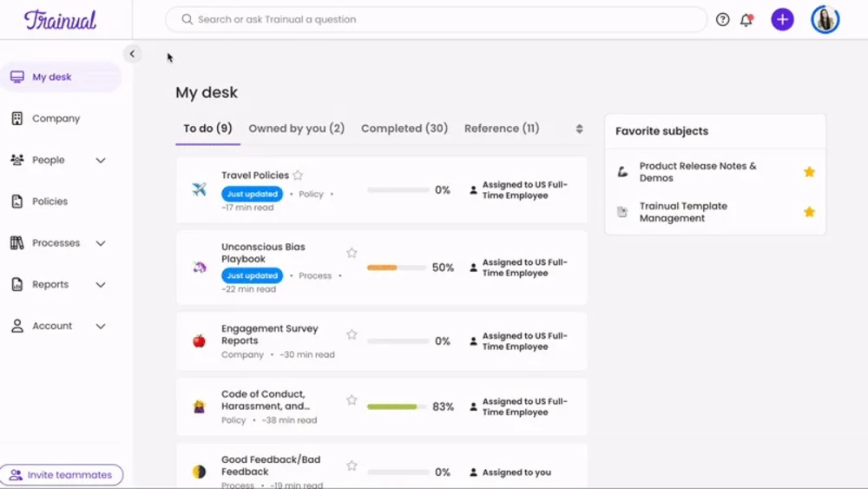This screenshot has height=489, width=868.
Task: Favorite Good Feedback/Bad Feedback with the star
Action: (x=352, y=466)
